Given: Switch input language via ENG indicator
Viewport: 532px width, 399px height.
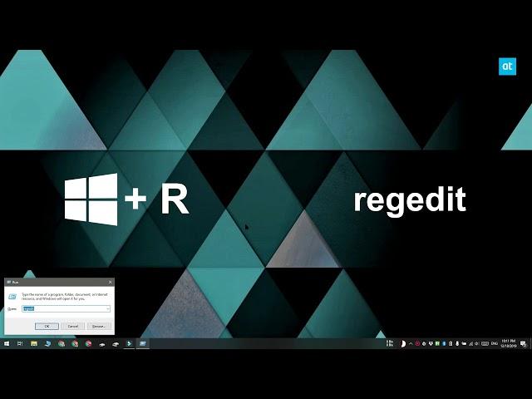Looking at the screenshot, I should (495, 343).
